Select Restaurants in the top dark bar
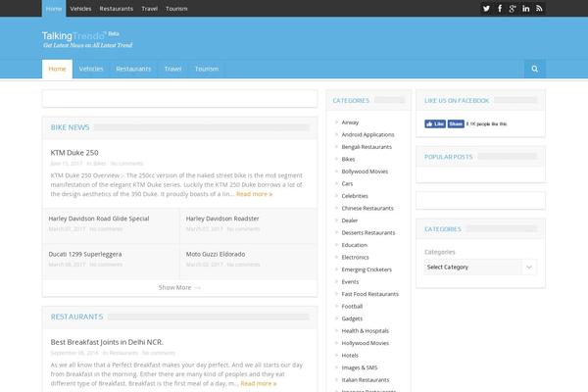The height and width of the screenshot is (392, 588). tap(117, 8)
